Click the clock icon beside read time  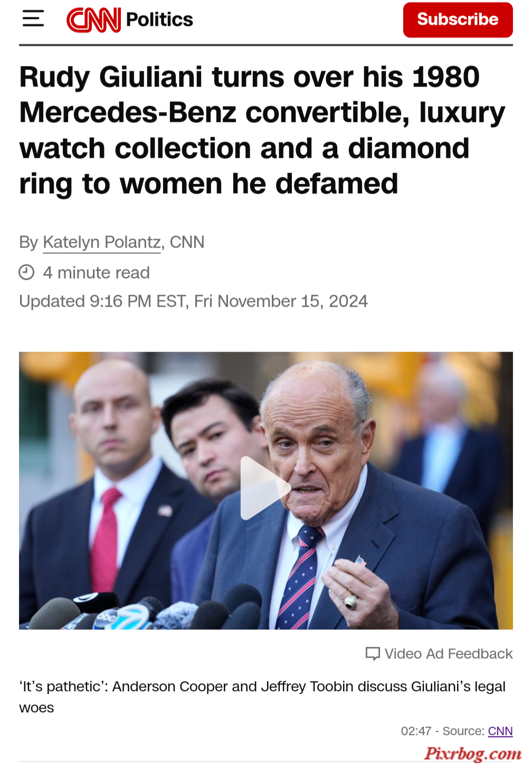coord(26,272)
